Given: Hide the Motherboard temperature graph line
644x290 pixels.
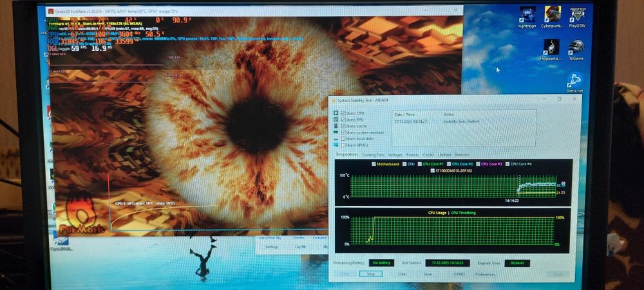Looking at the screenshot, I should pyautogui.click(x=374, y=164).
